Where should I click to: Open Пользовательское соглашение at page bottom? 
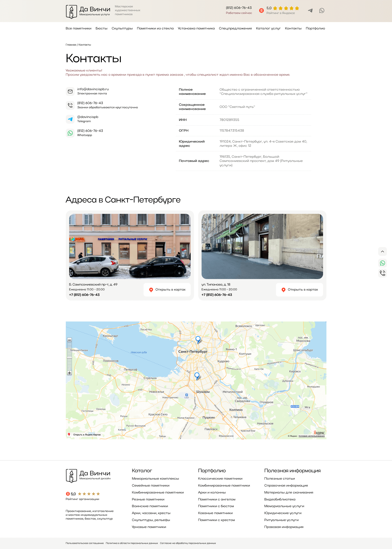coord(84,543)
